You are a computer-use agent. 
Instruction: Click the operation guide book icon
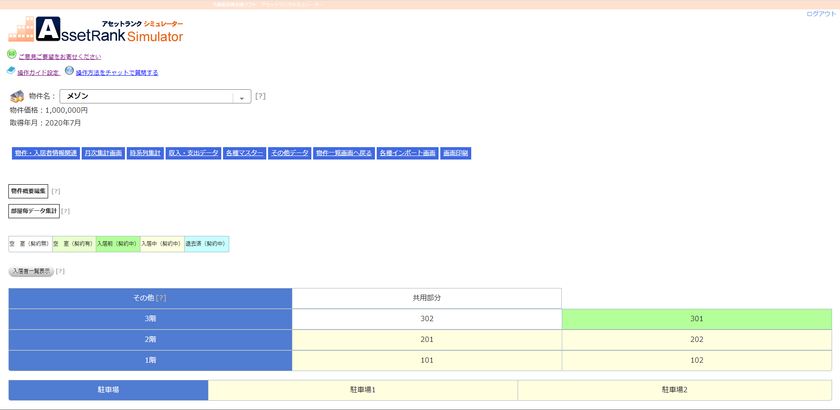pos(11,71)
